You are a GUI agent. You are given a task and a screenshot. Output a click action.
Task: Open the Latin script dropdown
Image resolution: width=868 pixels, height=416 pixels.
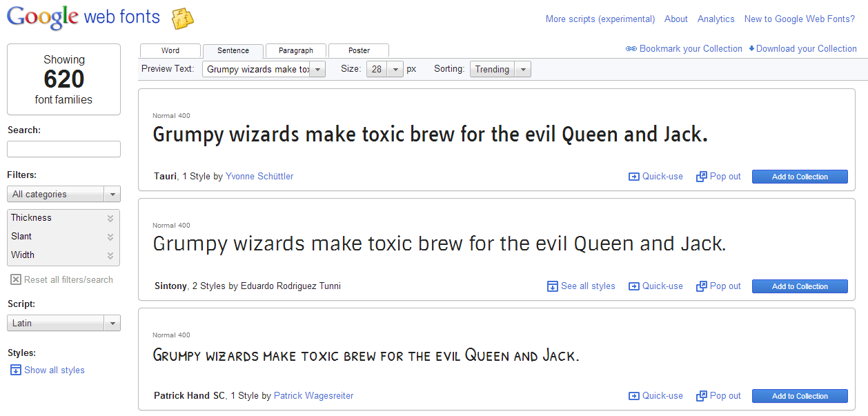pos(63,324)
